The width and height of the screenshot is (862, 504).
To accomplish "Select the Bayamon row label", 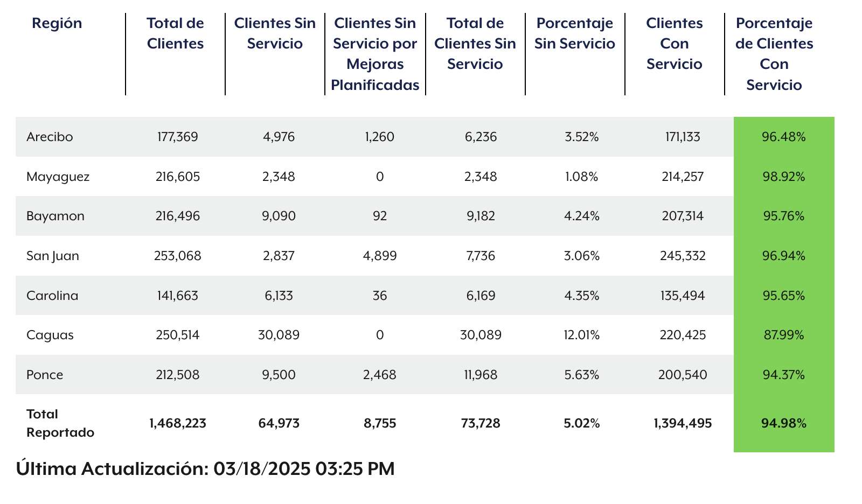I will click(x=55, y=216).
